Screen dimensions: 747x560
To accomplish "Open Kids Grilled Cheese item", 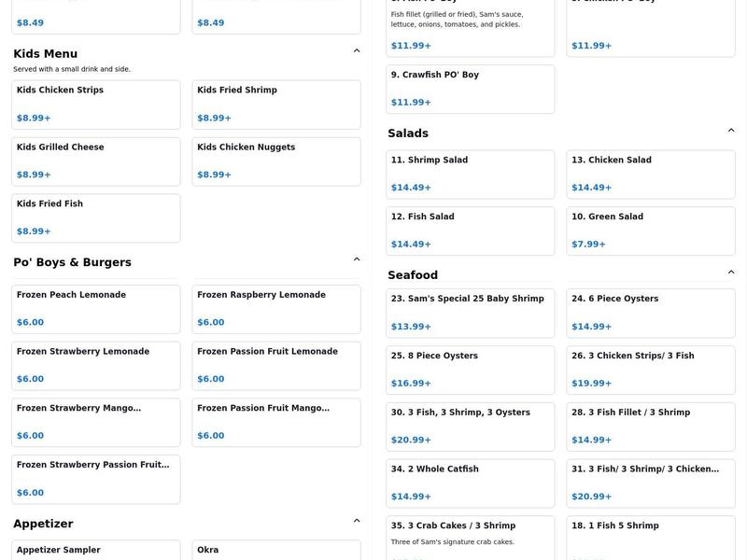I will pyautogui.click(x=96, y=161).
